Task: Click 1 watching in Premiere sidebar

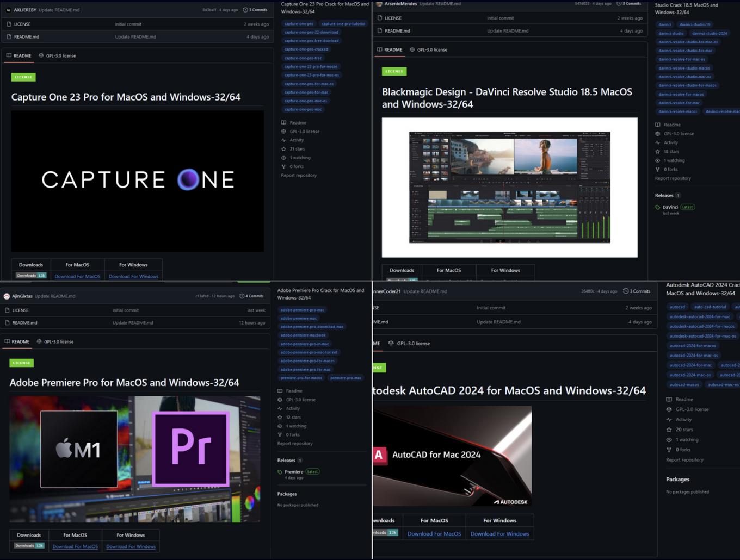Action: [296, 426]
